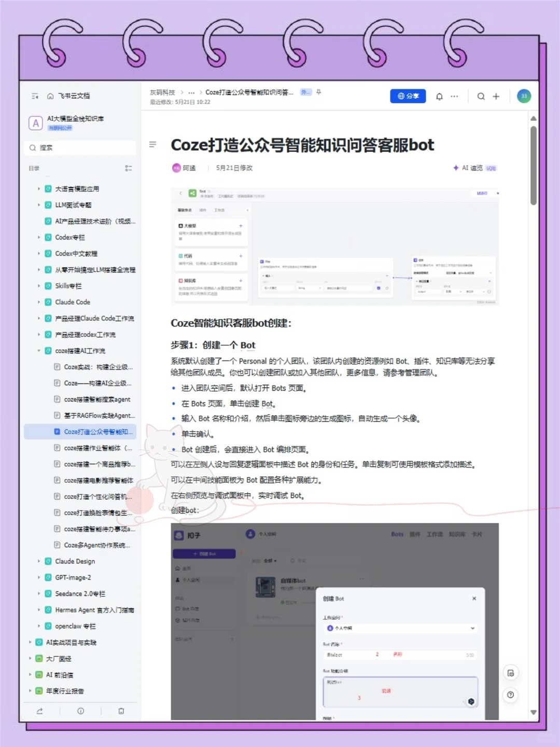Screen dimensions: 560x747
Task: Expand the Skills专栏 node
Action: (x=38, y=286)
